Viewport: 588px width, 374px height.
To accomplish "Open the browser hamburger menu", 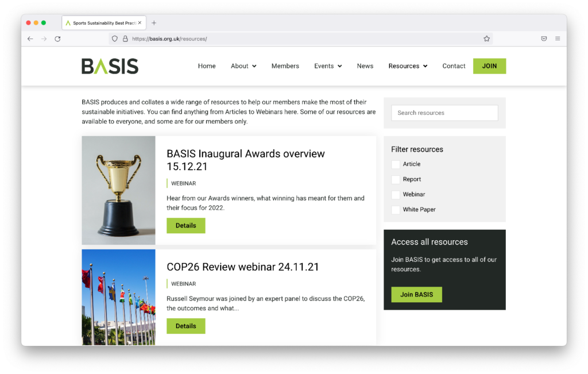I will 558,38.
